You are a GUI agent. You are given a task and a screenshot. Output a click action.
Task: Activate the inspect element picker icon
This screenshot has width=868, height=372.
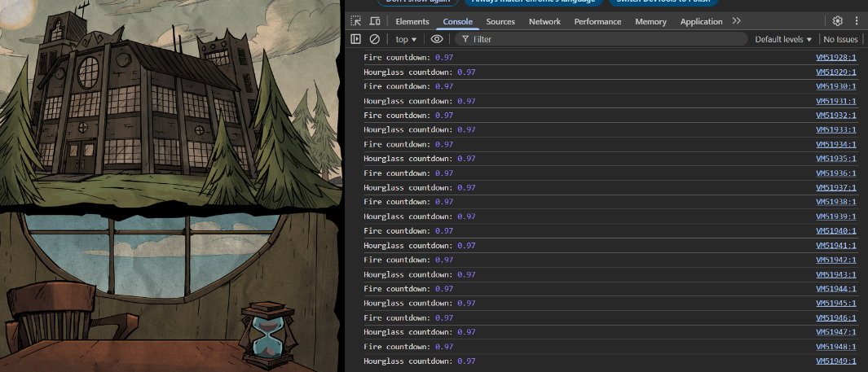356,21
